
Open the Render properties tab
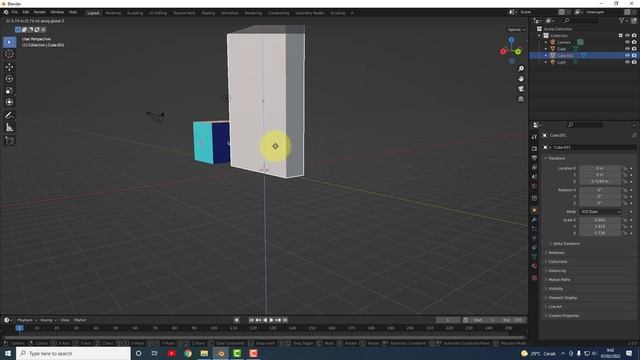pos(534,149)
